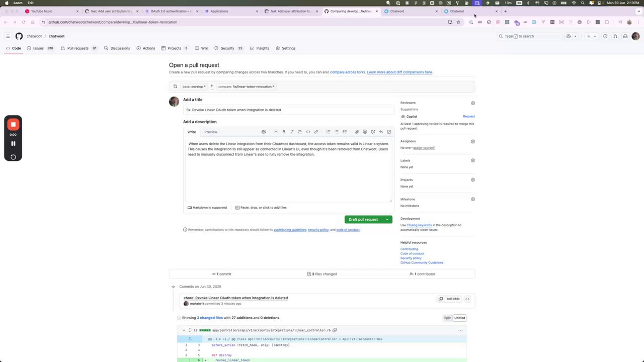
Task: Select Split diff view
Action: (x=447, y=318)
